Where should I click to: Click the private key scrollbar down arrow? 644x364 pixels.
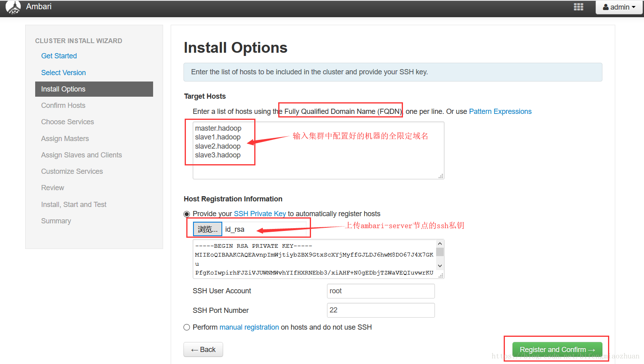pyautogui.click(x=440, y=266)
